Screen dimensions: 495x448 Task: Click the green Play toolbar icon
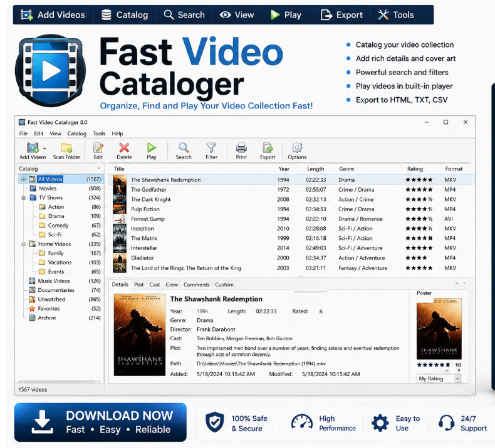coord(152,147)
